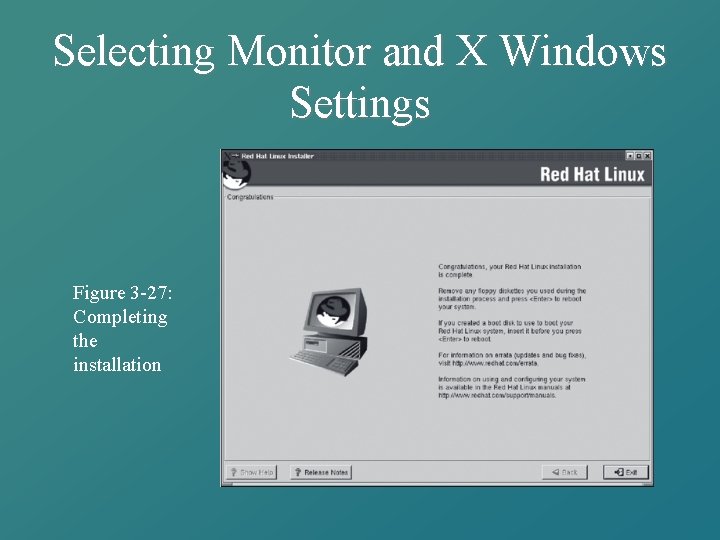Click the 'Congratulations' section label
This screenshot has height=540, width=720.
tap(250, 197)
